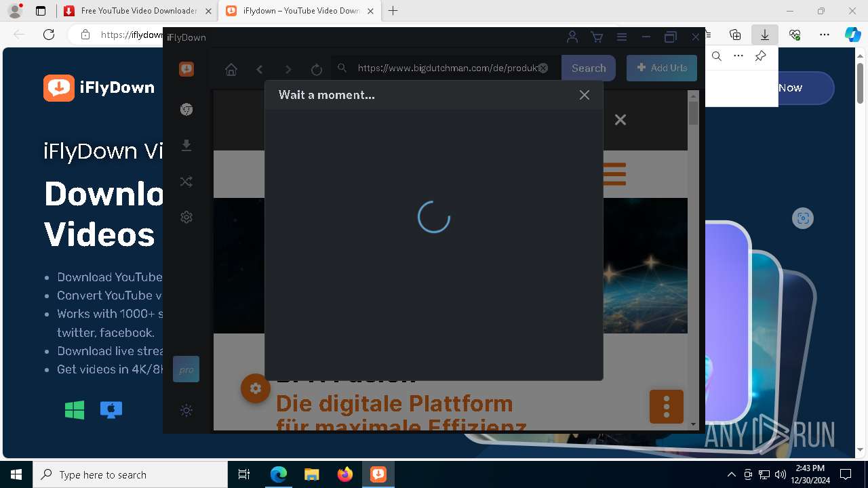
Task: Click the orange cookie settings gear button
Action: 256,388
